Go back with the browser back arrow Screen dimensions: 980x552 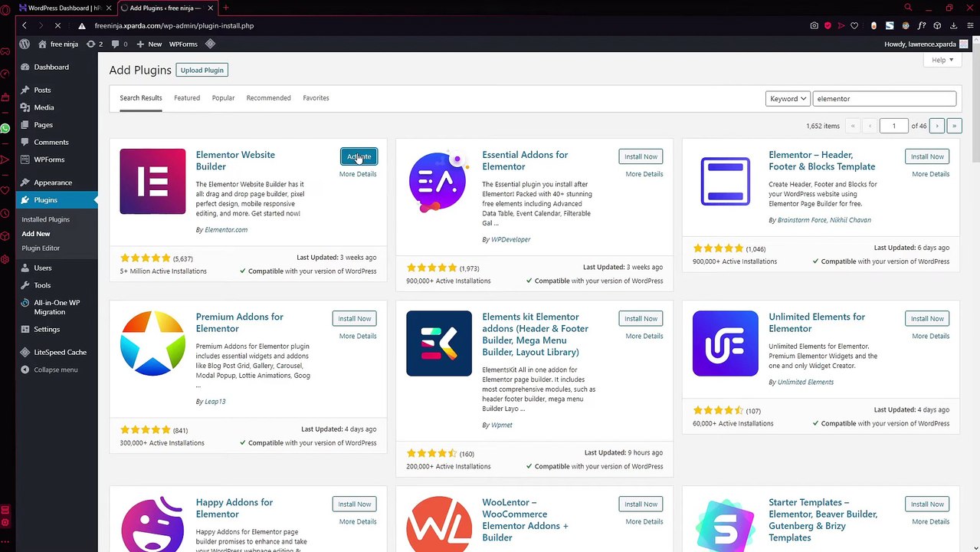tap(25, 25)
